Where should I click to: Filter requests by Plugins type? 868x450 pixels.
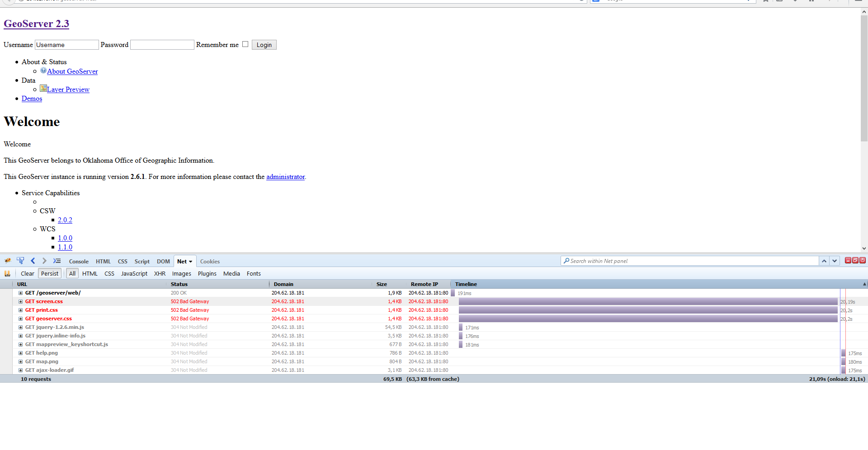coord(207,273)
